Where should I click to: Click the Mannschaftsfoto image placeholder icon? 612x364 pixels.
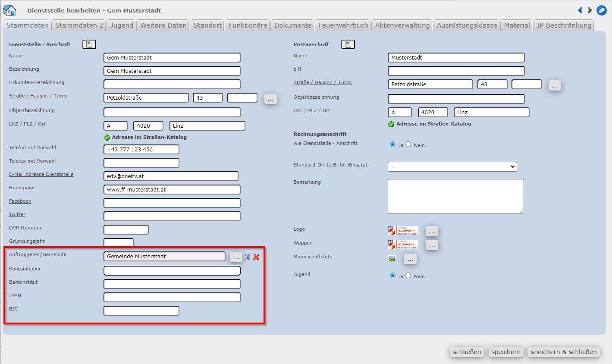pyautogui.click(x=392, y=258)
